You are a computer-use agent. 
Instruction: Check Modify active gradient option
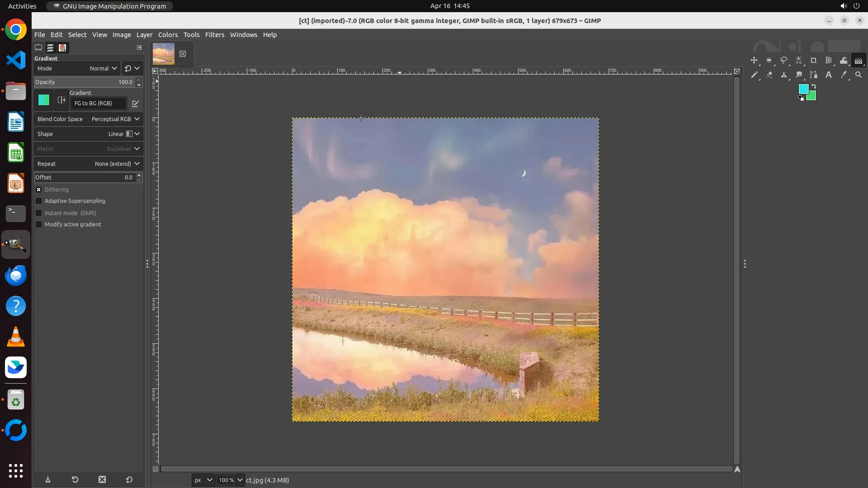tap(39, 225)
